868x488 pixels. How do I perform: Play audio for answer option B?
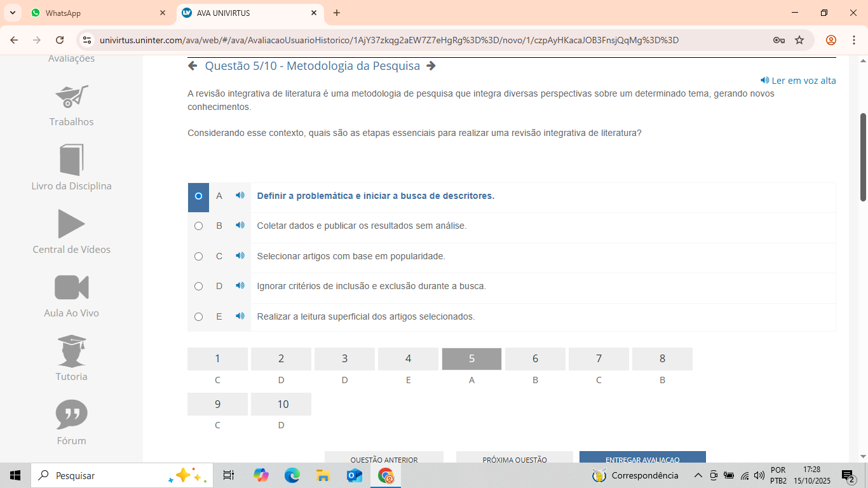tap(240, 226)
